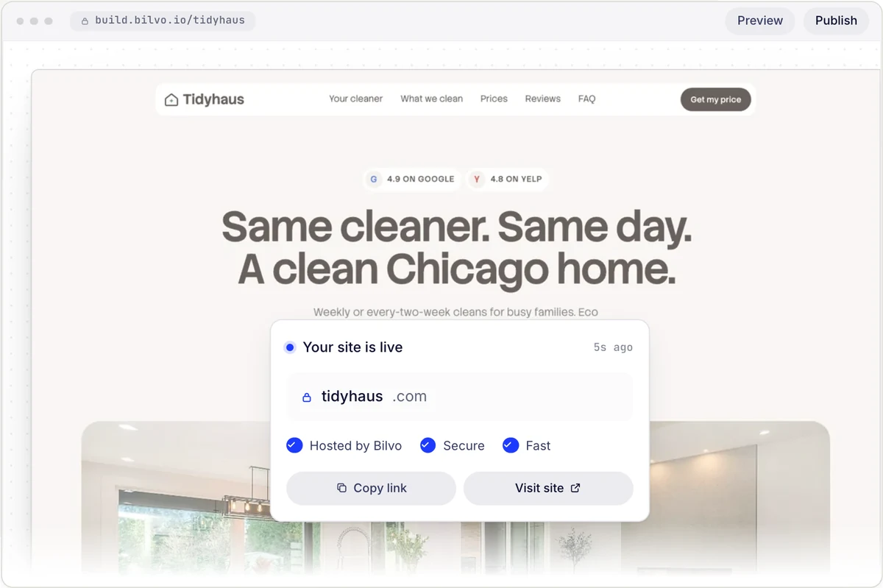Image resolution: width=883 pixels, height=588 pixels.
Task: Go to the Reviews nav item
Action: tap(543, 99)
